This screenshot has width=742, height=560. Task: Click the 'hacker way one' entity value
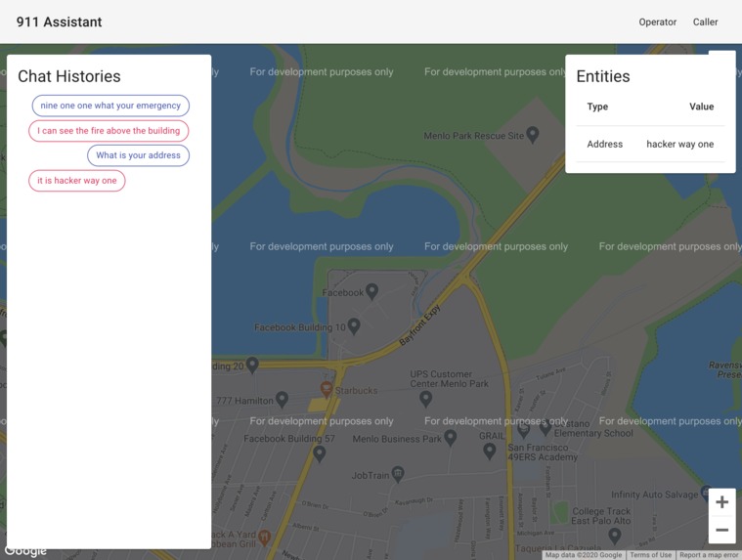(x=680, y=145)
